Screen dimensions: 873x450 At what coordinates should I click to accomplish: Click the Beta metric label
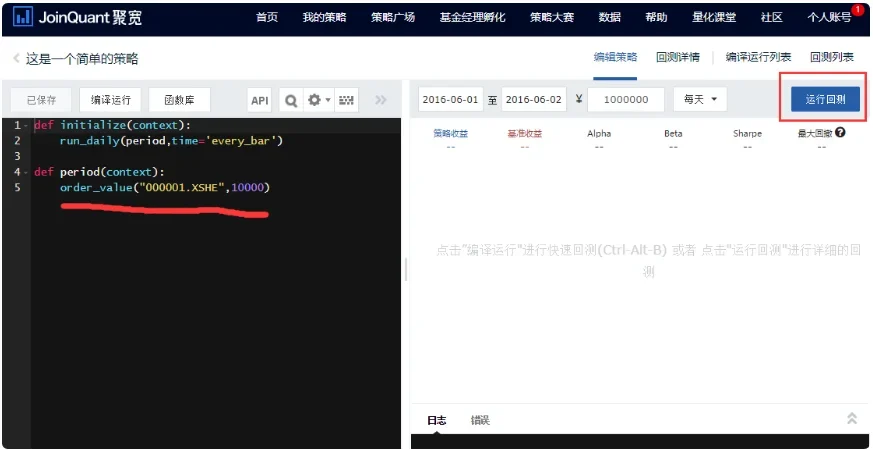click(673, 134)
